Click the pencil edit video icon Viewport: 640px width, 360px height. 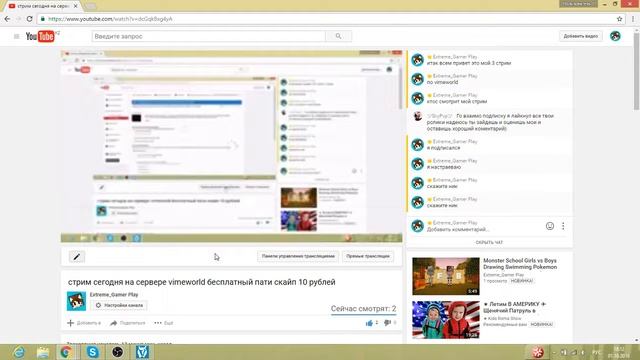(x=76, y=257)
